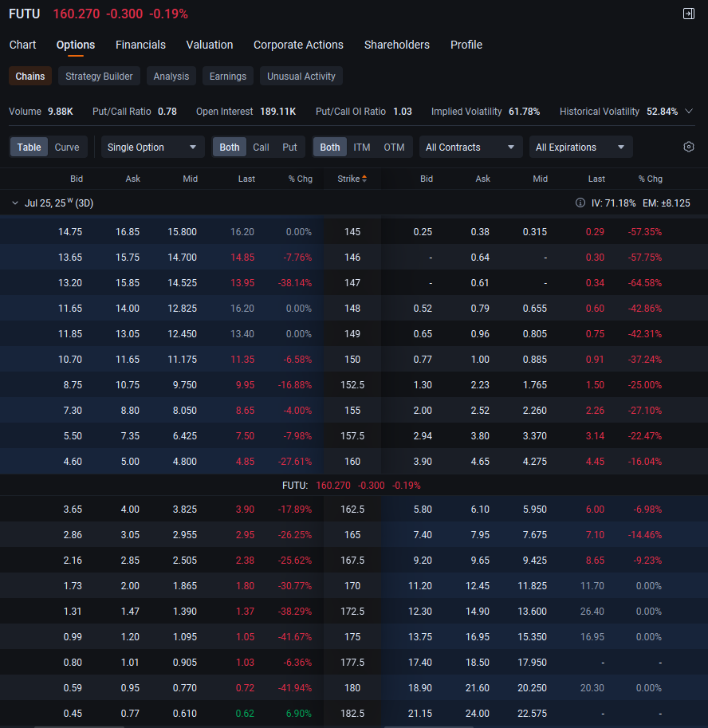Select the Options tab
The width and height of the screenshot is (708, 728).
[76, 45]
